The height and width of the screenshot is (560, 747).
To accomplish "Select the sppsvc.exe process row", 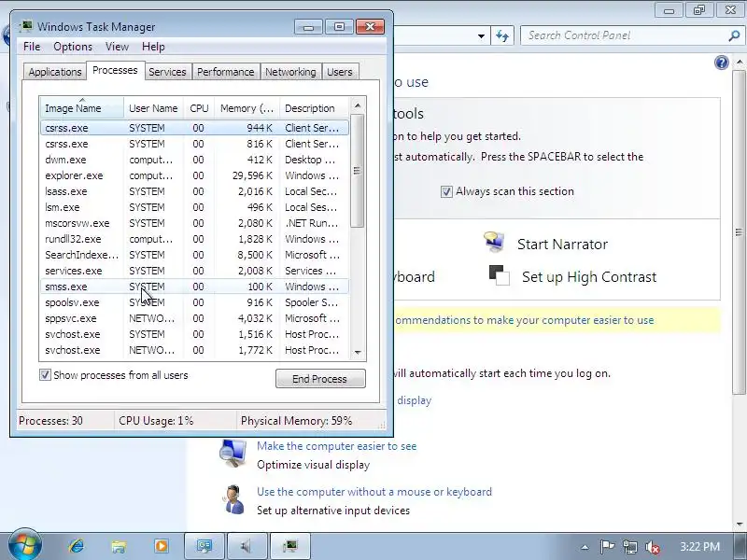I will click(x=194, y=318).
